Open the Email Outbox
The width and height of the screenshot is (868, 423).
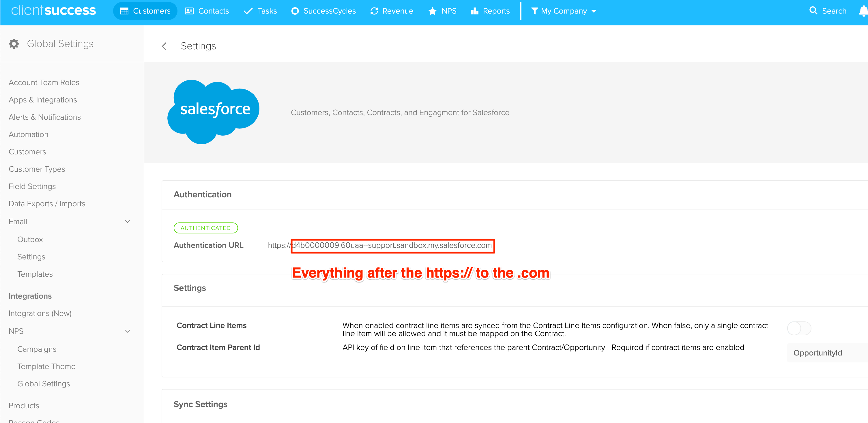tap(30, 240)
